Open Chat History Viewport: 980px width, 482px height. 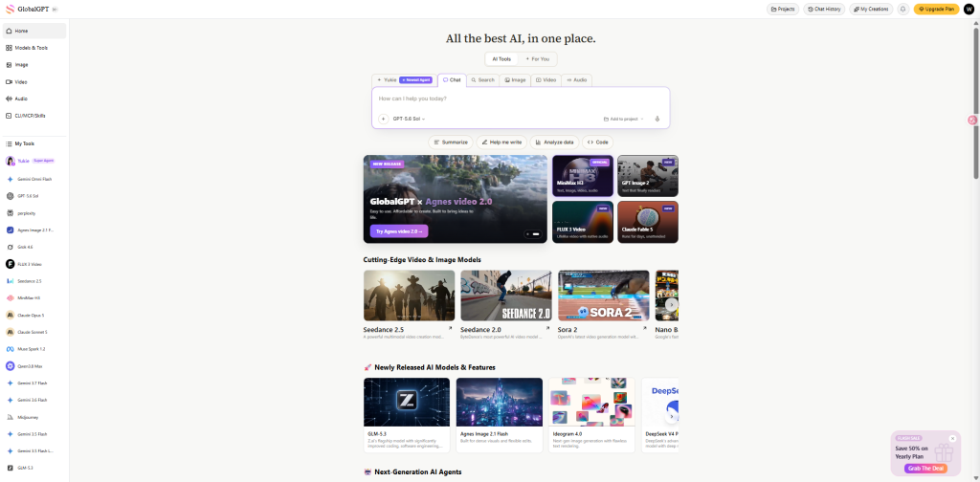824,10
